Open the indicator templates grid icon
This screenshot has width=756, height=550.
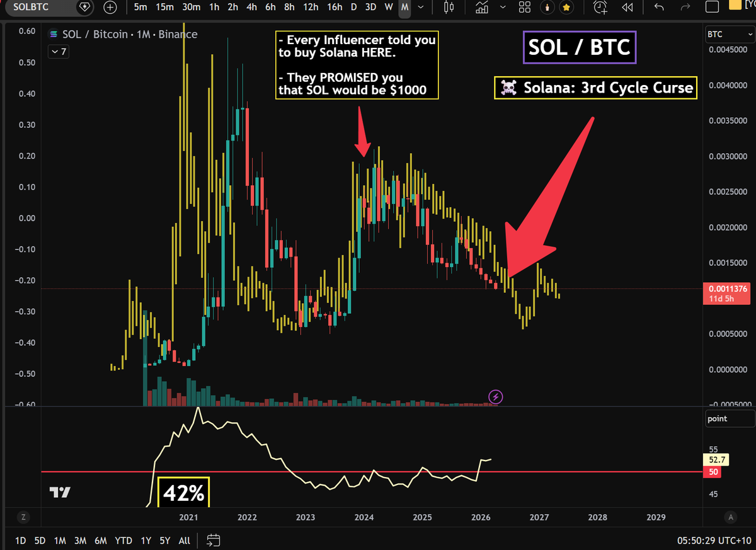tap(524, 8)
